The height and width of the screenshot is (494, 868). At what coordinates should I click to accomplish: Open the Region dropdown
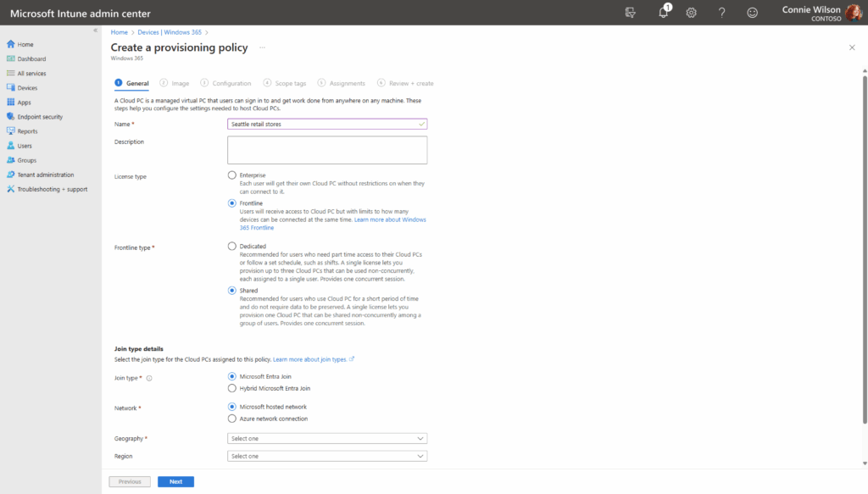click(327, 457)
